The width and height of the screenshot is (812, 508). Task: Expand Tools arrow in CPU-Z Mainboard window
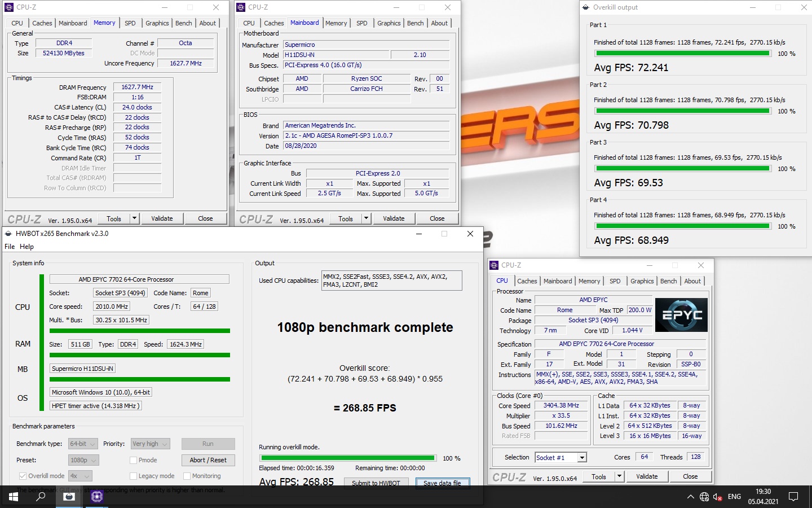(366, 218)
